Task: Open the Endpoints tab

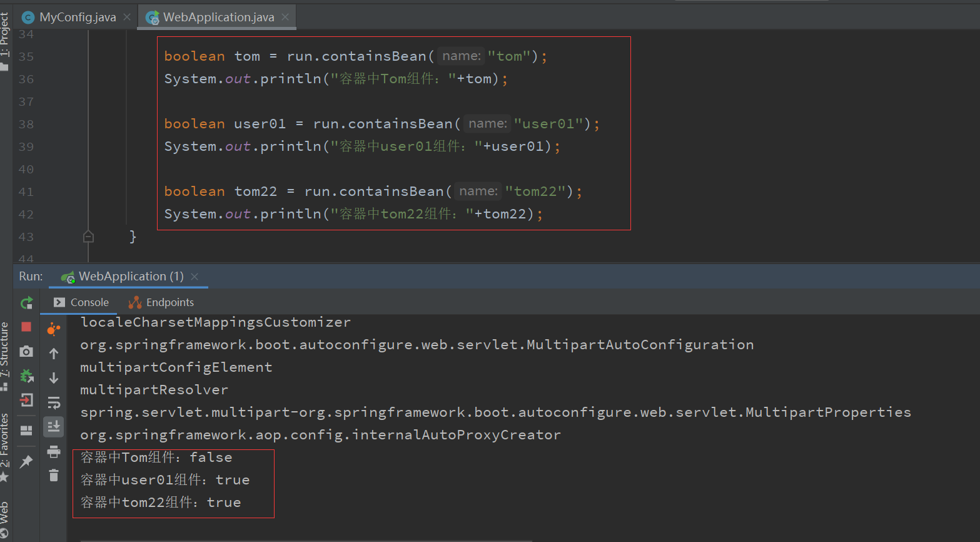Action: click(x=161, y=302)
